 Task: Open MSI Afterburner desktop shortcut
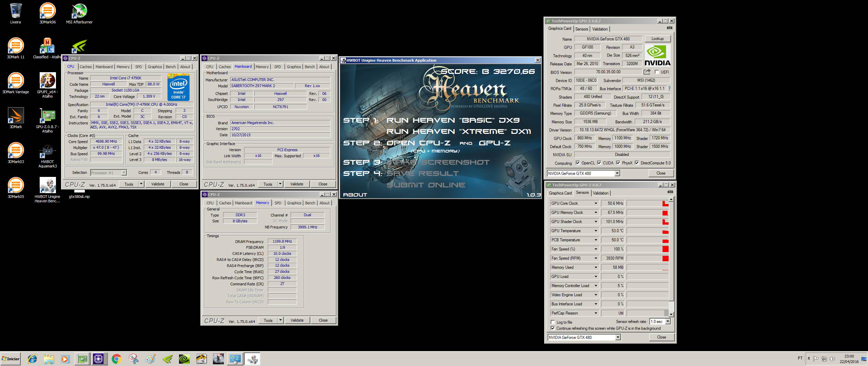point(79,14)
